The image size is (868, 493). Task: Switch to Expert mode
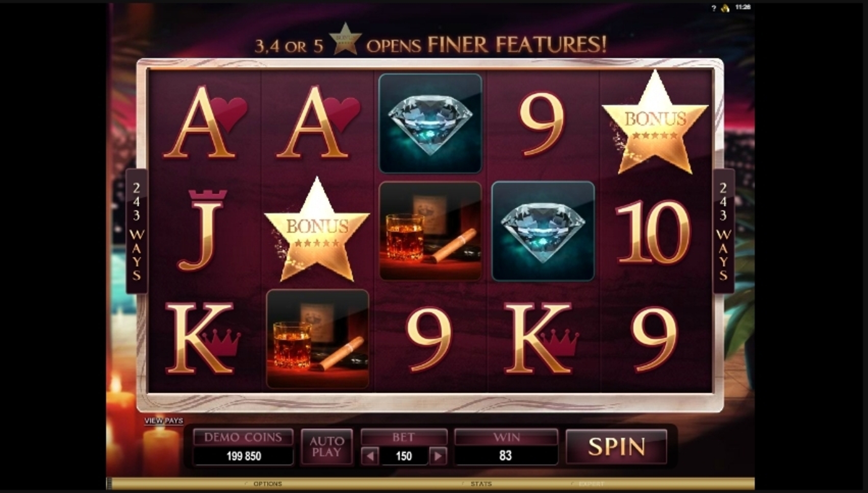pos(591,484)
